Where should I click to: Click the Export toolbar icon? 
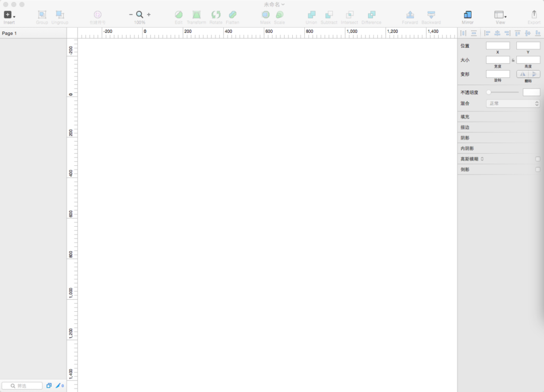[534, 14]
